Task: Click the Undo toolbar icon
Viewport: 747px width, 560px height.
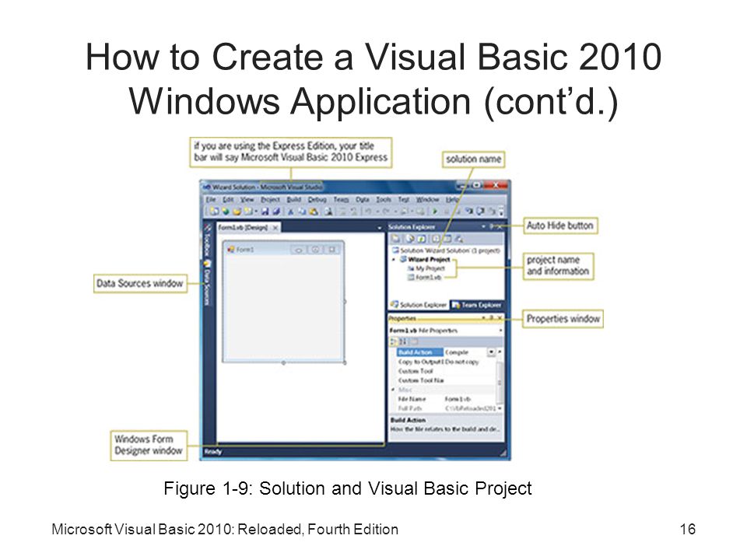Action: click(368, 212)
